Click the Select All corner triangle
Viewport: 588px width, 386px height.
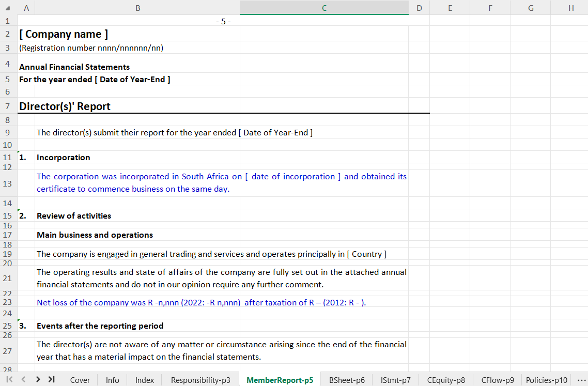8,8
